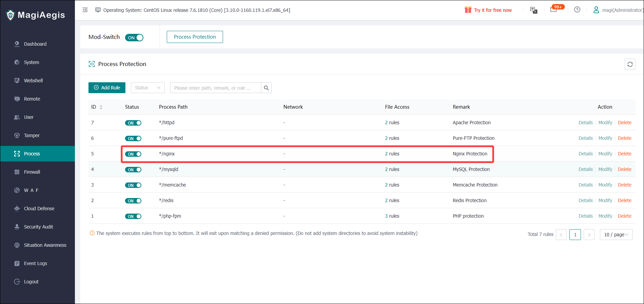Click the Remote sidebar icon
This screenshot has height=304, width=644.
coord(17,99)
